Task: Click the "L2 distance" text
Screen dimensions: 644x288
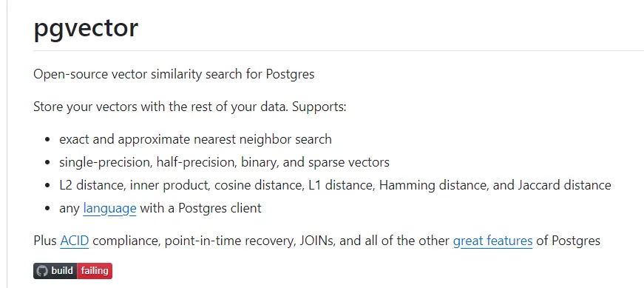Action: pos(92,185)
